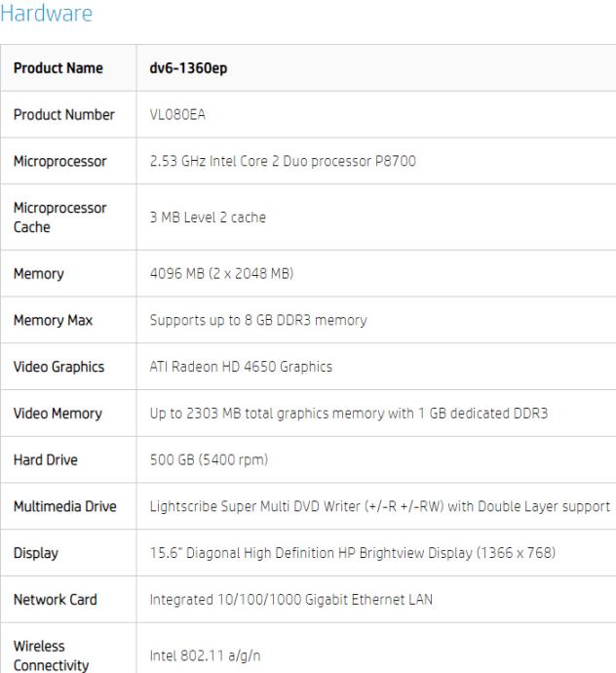616x673 pixels.
Task: Click the Memory row label
Action: coord(39,273)
